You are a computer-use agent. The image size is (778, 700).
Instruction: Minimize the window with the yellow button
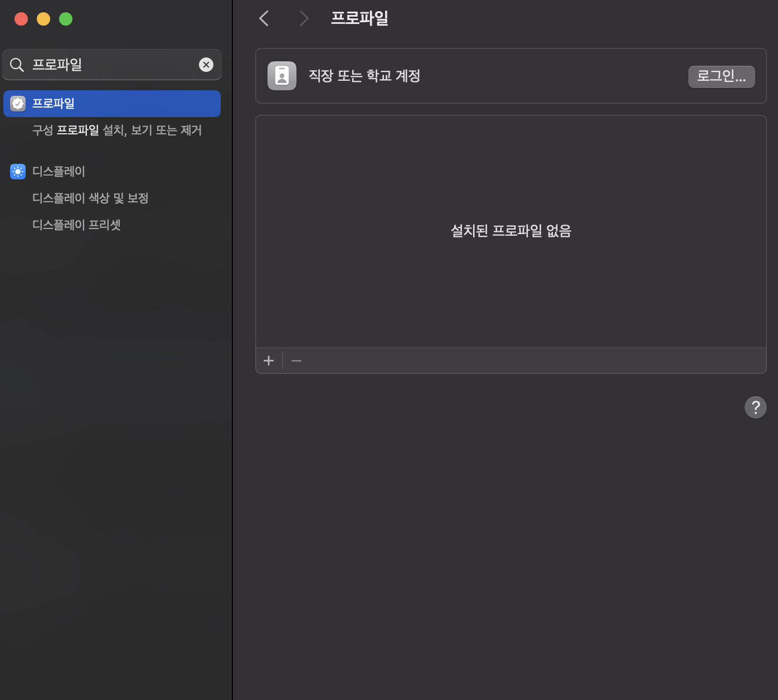click(x=43, y=19)
